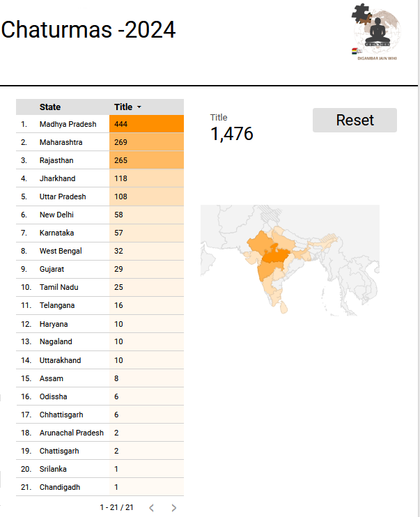Select Maharashtra in the table
Viewport: 420px width, 517px height.
[x=61, y=142]
